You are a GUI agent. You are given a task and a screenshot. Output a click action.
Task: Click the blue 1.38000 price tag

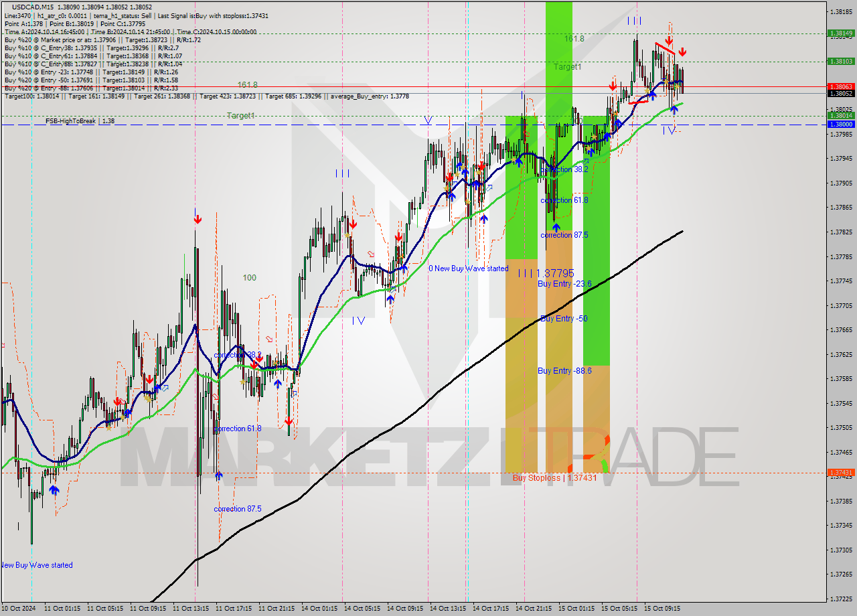(840, 125)
